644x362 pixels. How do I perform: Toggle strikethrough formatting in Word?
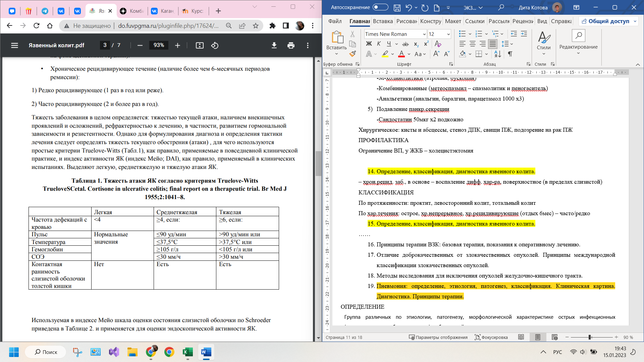[x=406, y=44]
